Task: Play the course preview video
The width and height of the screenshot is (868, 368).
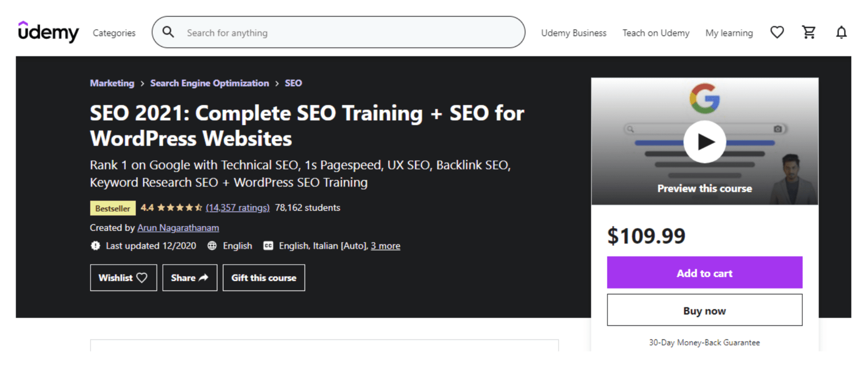Action: 705,142
